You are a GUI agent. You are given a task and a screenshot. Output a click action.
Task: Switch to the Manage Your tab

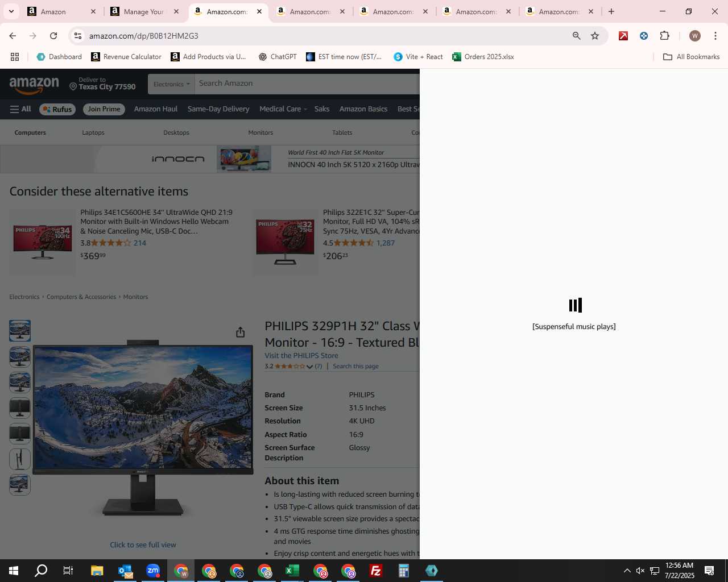[x=143, y=11]
